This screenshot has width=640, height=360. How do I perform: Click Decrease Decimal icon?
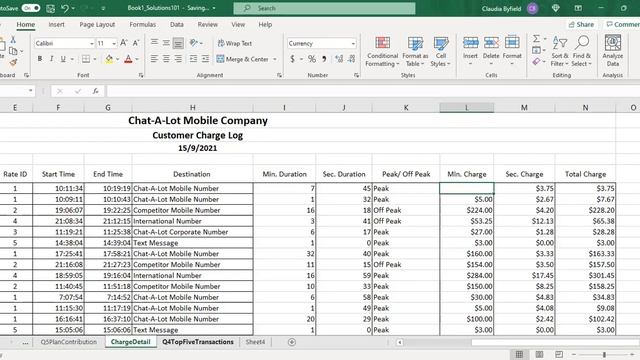point(352,59)
